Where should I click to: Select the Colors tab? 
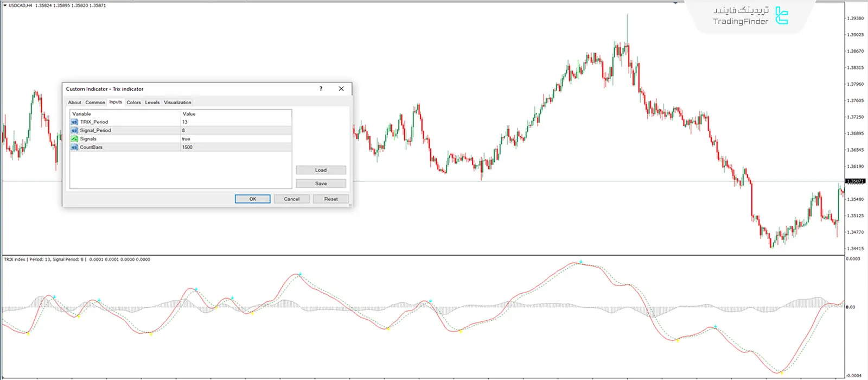coord(133,103)
